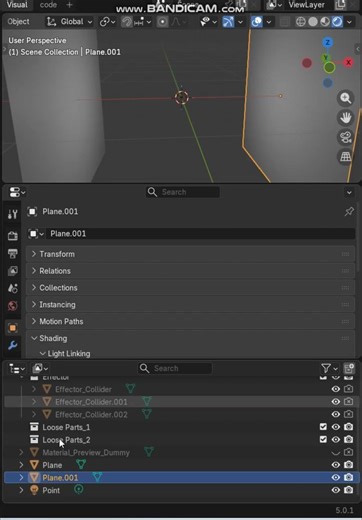Viewport: 362px width, 520px height.
Task: Exclude Loose Parts_1 using its checkbox
Action: pos(323,427)
